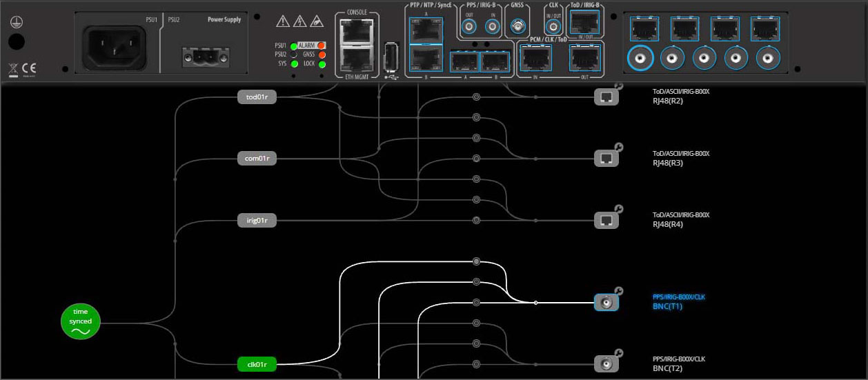The image size is (868, 380).
Task: Select route selector directly left of BNC(T2)
Action: click(x=476, y=364)
